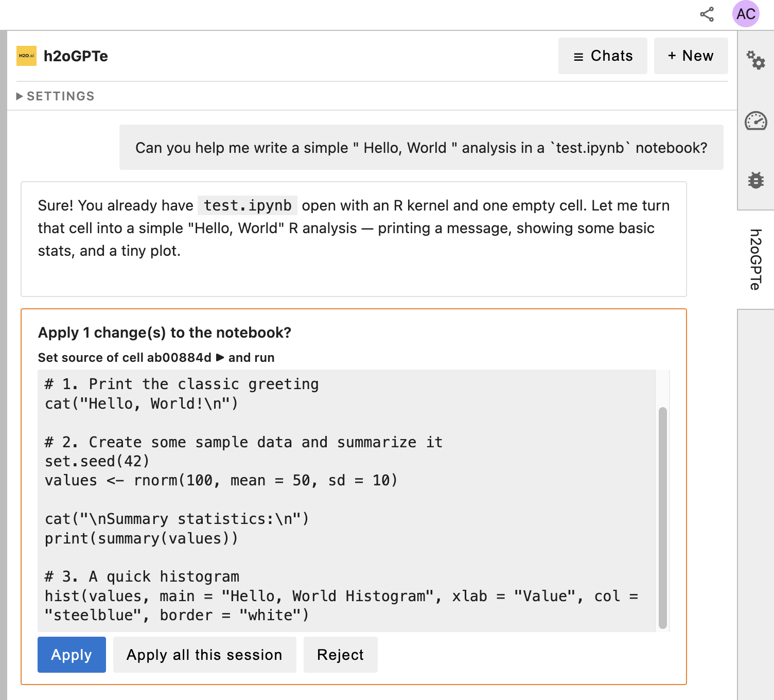Viewport: 774px width, 700px height.
Task: Click the code preview scrollbar thumb
Action: 663,518
